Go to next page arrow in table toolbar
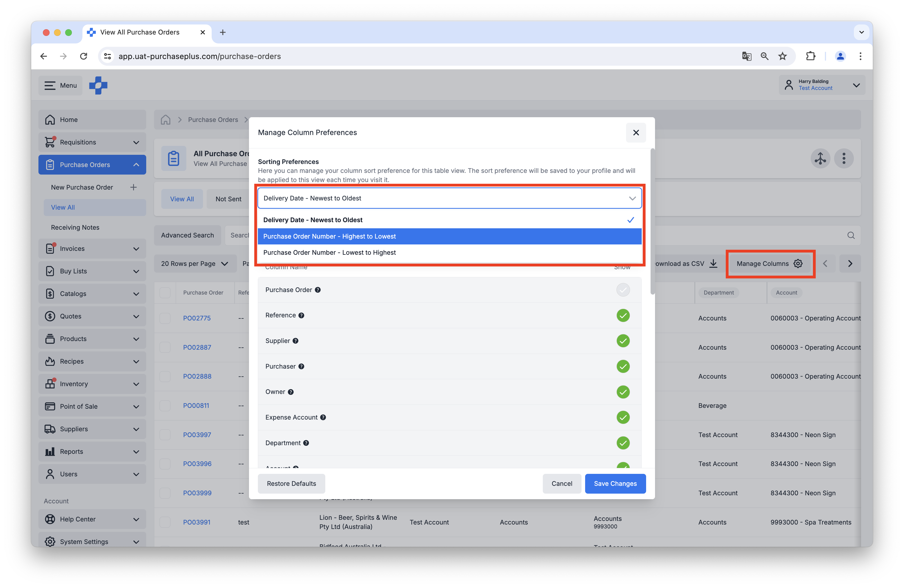The width and height of the screenshot is (904, 588). click(850, 263)
